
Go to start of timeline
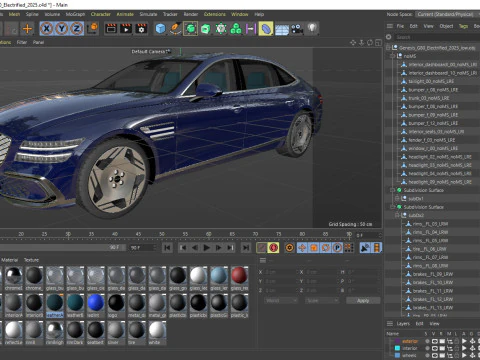[x=167, y=248]
